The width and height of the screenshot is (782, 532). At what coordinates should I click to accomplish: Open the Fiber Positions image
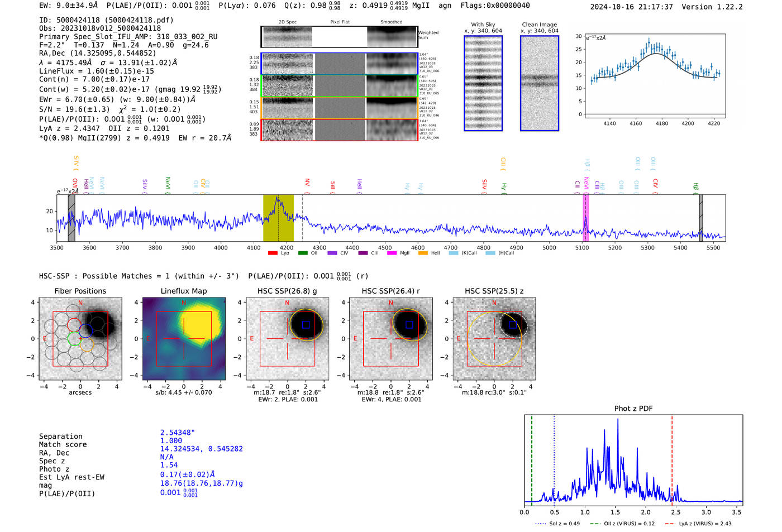(x=80, y=338)
